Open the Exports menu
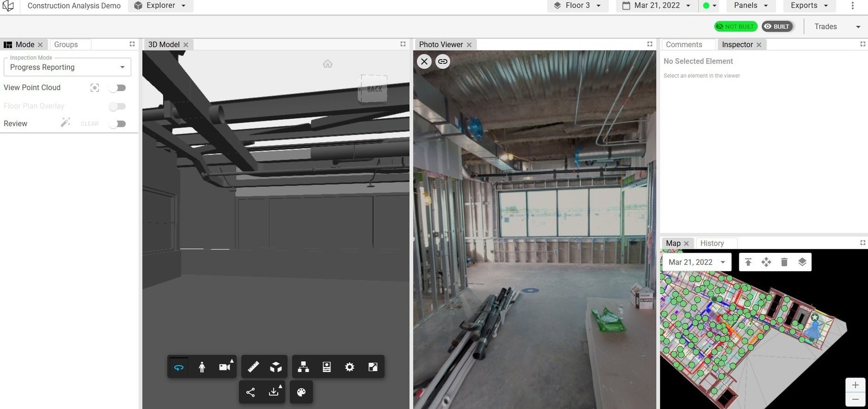The height and width of the screenshot is (409, 868). 809,5
